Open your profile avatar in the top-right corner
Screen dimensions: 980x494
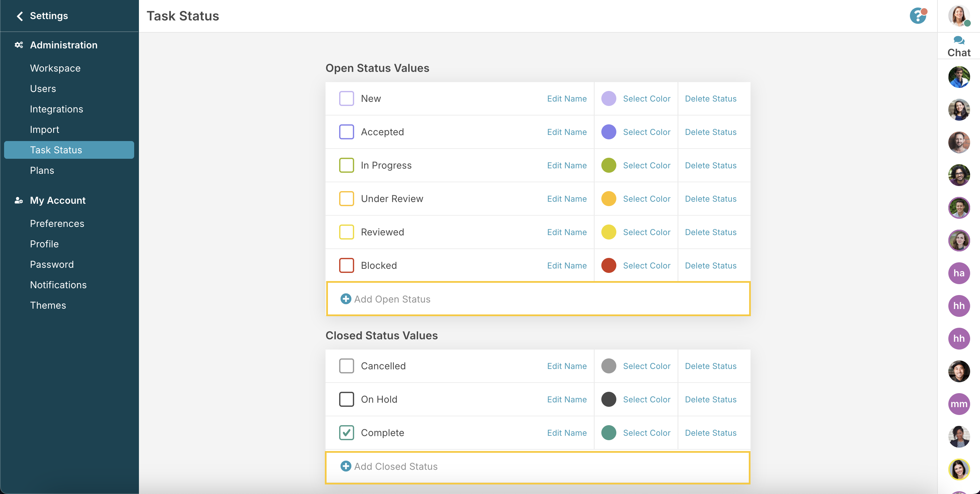[x=959, y=16]
